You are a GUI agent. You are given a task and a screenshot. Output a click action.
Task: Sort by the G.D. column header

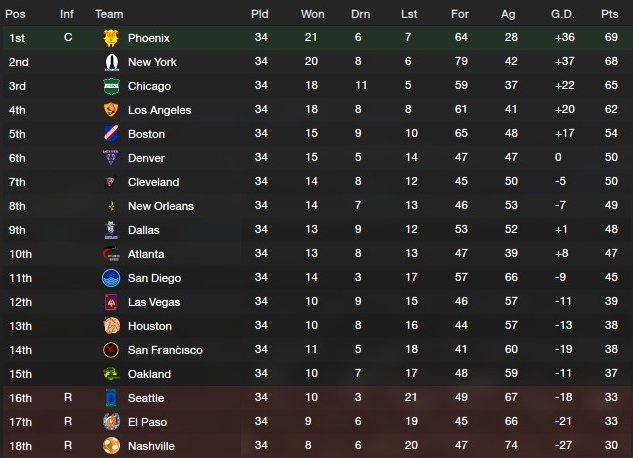(562, 14)
